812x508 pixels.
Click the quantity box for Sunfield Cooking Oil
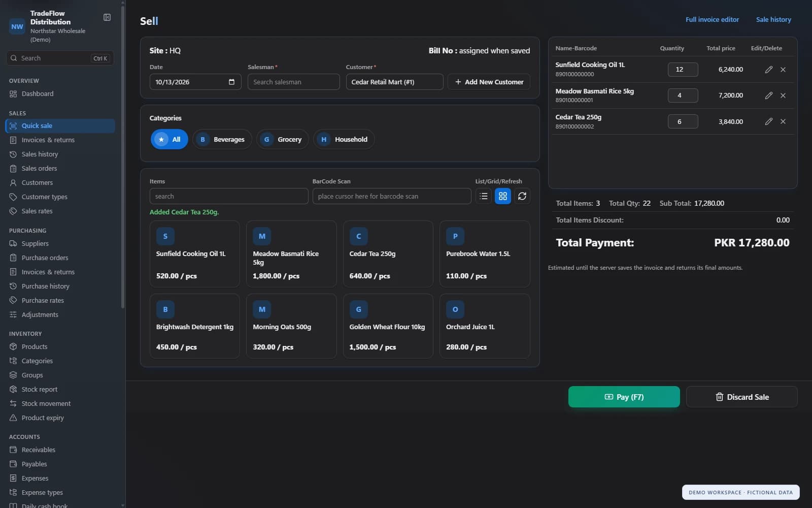[683, 70]
